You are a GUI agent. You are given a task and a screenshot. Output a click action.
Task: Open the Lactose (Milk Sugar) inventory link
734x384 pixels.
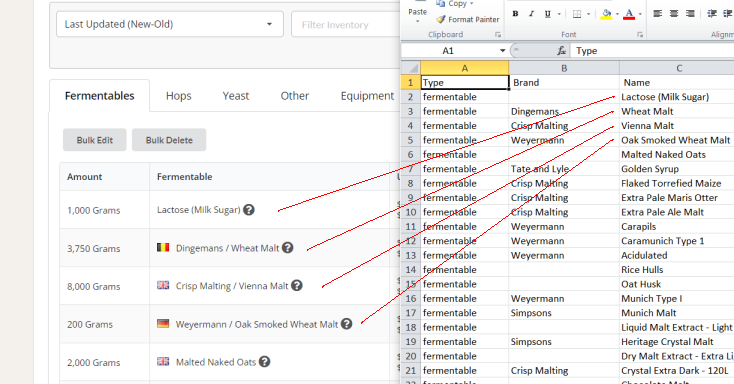coord(198,210)
